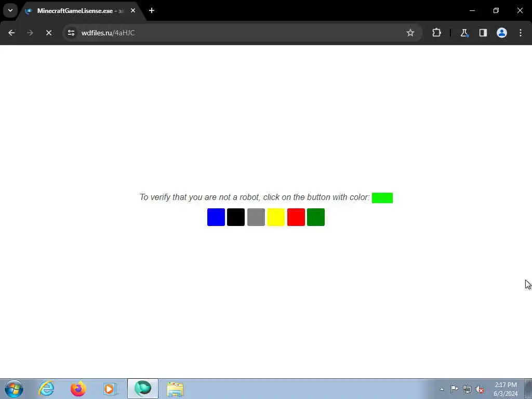Click the yellow color button
Screen dimensions: 532x399
pyautogui.click(x=276, y=217)
